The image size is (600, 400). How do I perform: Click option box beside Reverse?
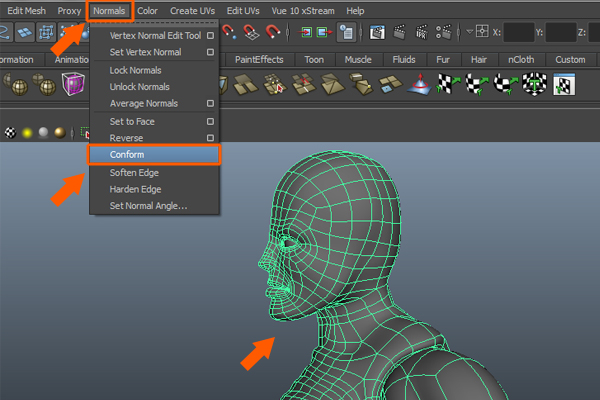click(210, 137)
